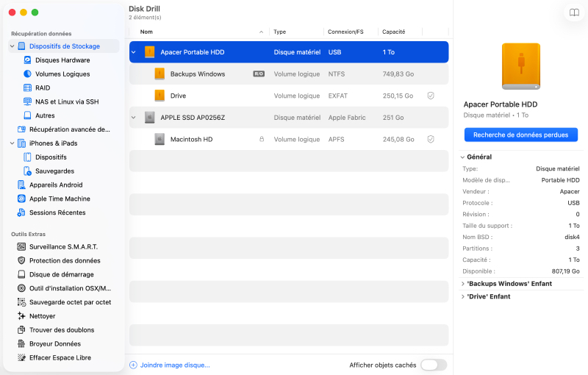Select the Drive volume name

(178, 96)
